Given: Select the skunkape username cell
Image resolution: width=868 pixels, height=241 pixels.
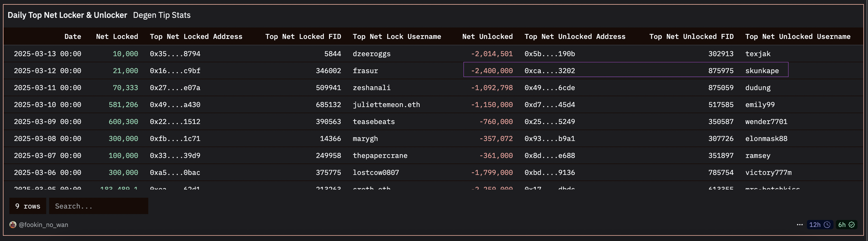Looking at the screenshot, I should [762, 71].
